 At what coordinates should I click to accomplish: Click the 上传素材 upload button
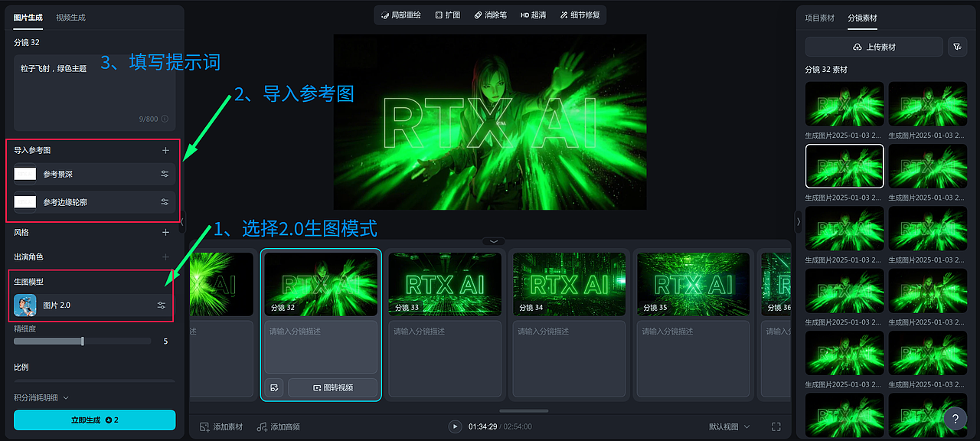click(x=874, y=47)
